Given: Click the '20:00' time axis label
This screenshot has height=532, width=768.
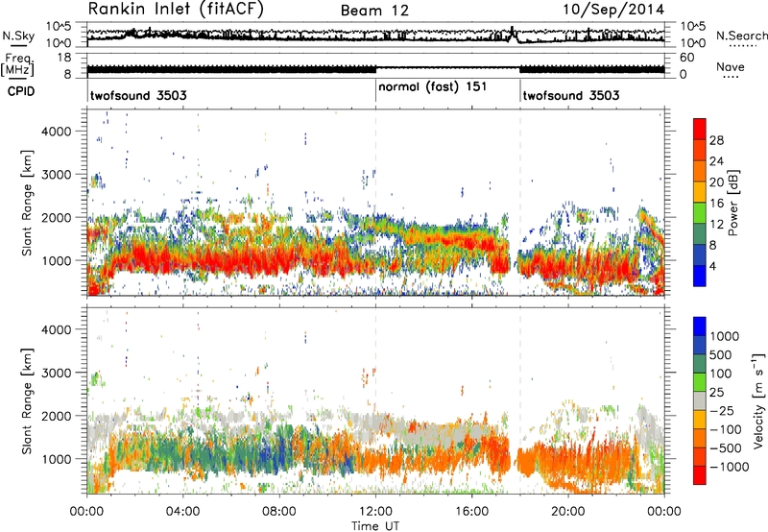Looking at the screenshot, I should (x=568, y=512).
